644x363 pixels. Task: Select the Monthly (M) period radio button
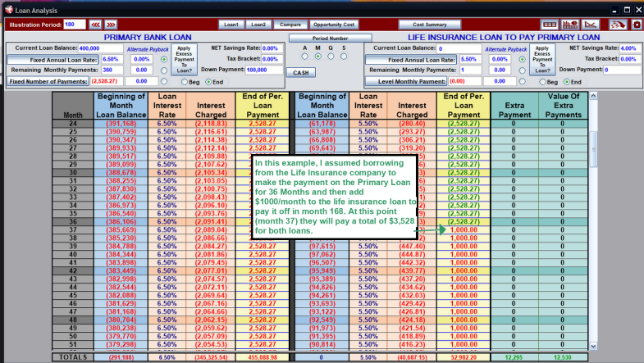tap(317, 57)
